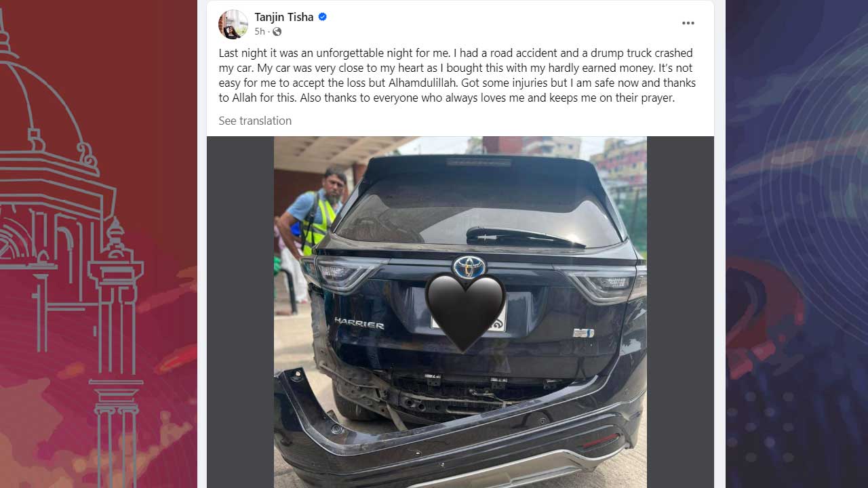868x488 pixels.
Task: Click the blue verified badge
Action: click(x=323, y=17)
